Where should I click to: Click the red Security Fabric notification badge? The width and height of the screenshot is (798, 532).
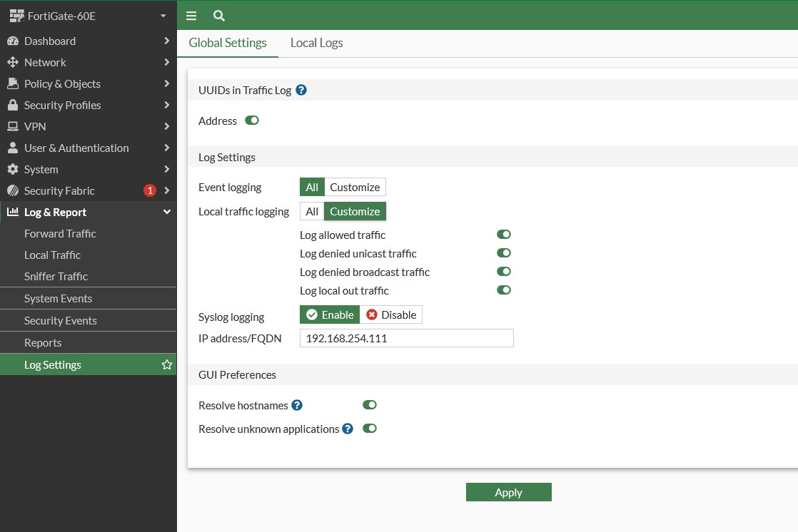coord(150,190)
